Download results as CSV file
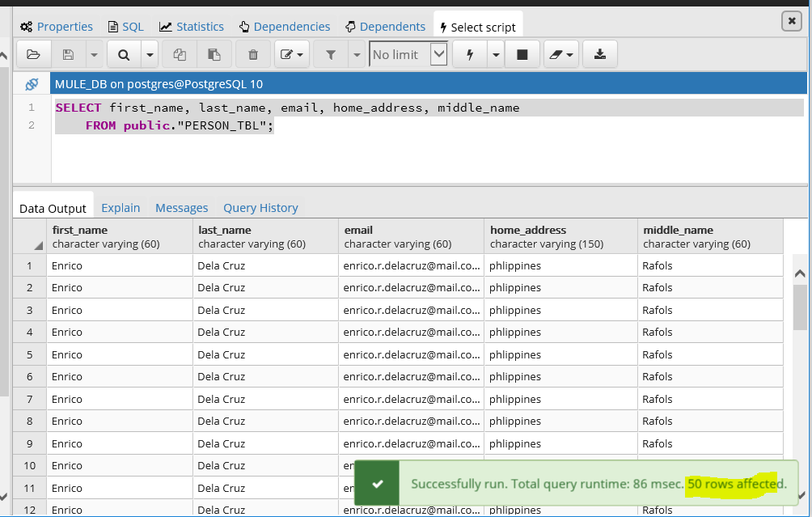812x517 pixels. tap(599, 55)
